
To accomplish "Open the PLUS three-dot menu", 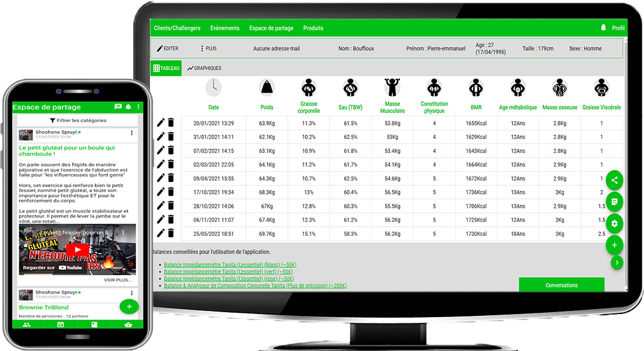I will click(208, 48).
